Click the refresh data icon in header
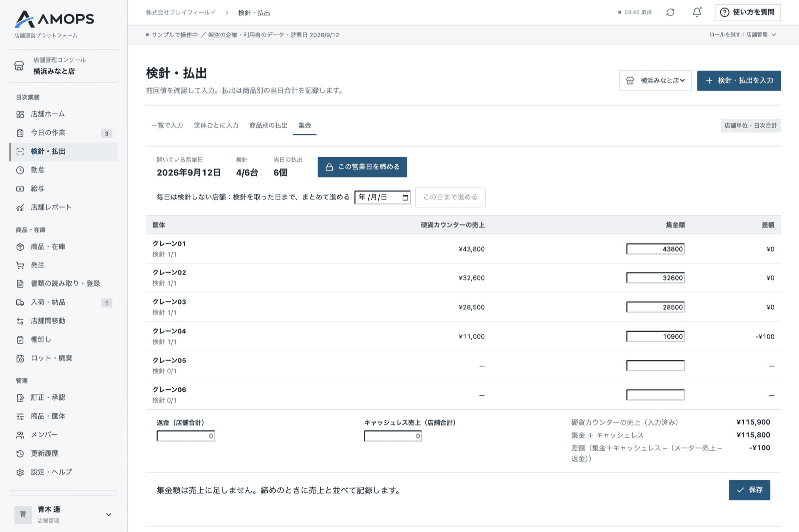The height and width of the screenshot is (532, 799). pyautogui.click(x=670, y=12)
